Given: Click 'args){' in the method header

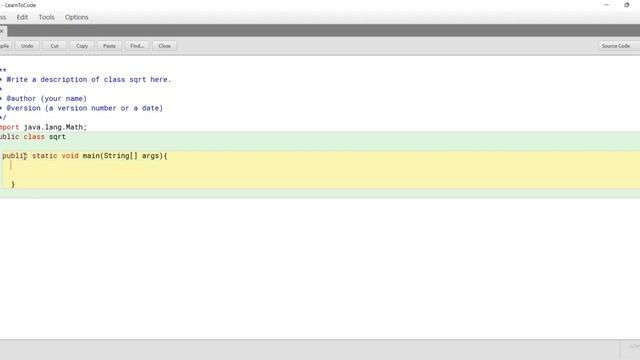Looking at the screenshot, I should point(155,156).
